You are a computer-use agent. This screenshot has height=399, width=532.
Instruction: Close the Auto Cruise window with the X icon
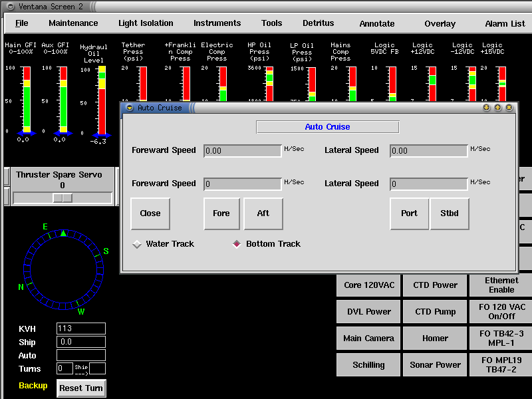[x=509, y=108]
